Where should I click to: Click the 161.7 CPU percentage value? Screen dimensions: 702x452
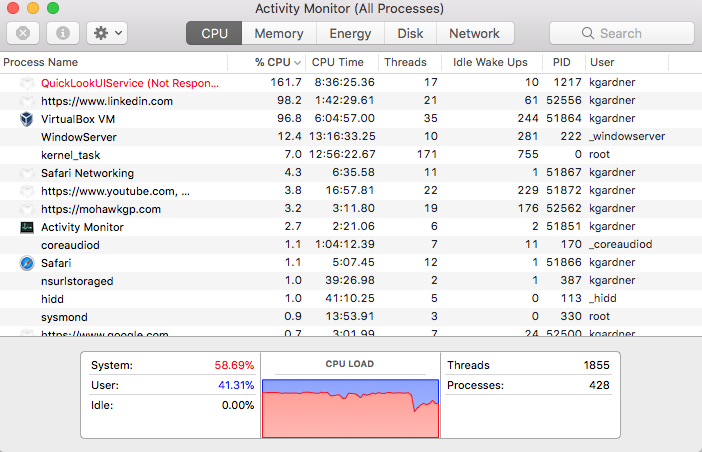[286, 82]
